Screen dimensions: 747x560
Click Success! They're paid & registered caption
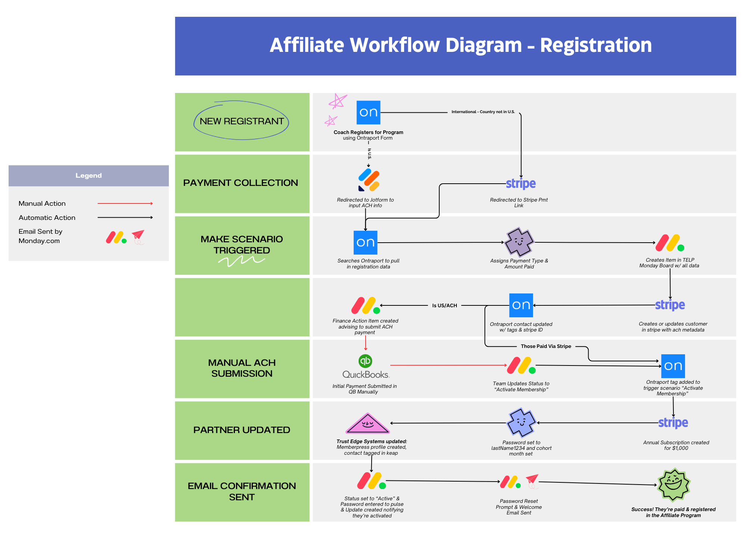[673, 512]
